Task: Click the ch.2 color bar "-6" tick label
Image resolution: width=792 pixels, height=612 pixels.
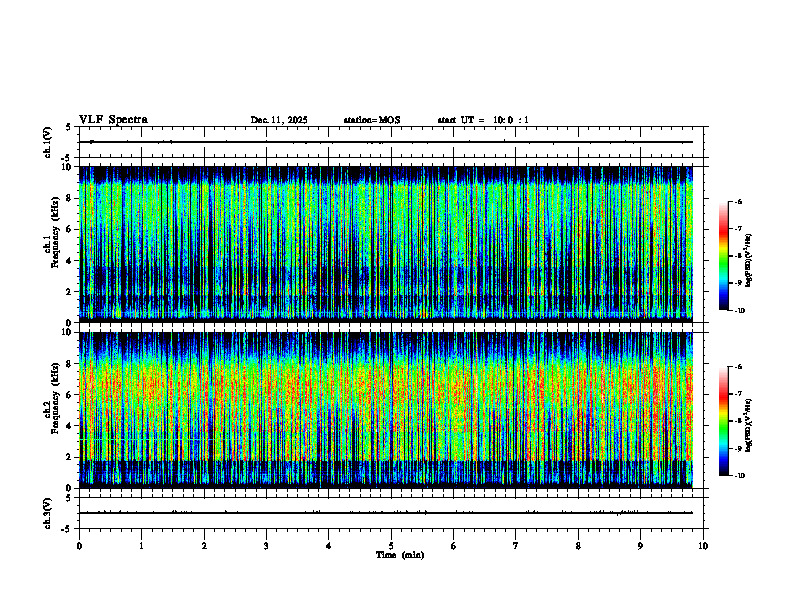Action: (738, 367)
